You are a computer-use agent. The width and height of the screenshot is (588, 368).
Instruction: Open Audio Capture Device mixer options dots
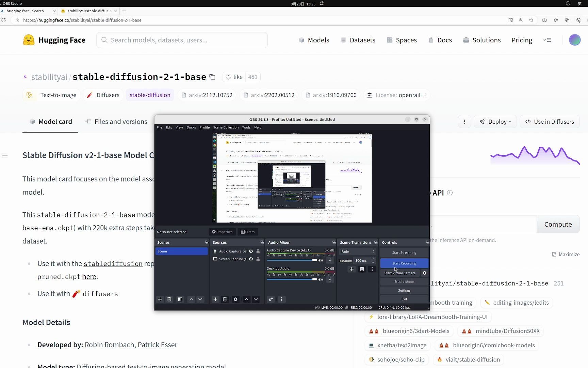330,260
